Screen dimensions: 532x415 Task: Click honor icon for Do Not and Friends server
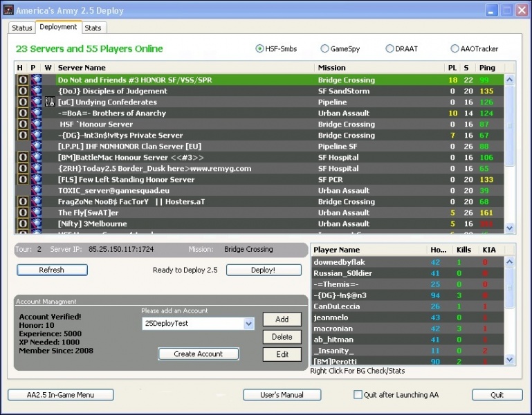click(23, 80)
